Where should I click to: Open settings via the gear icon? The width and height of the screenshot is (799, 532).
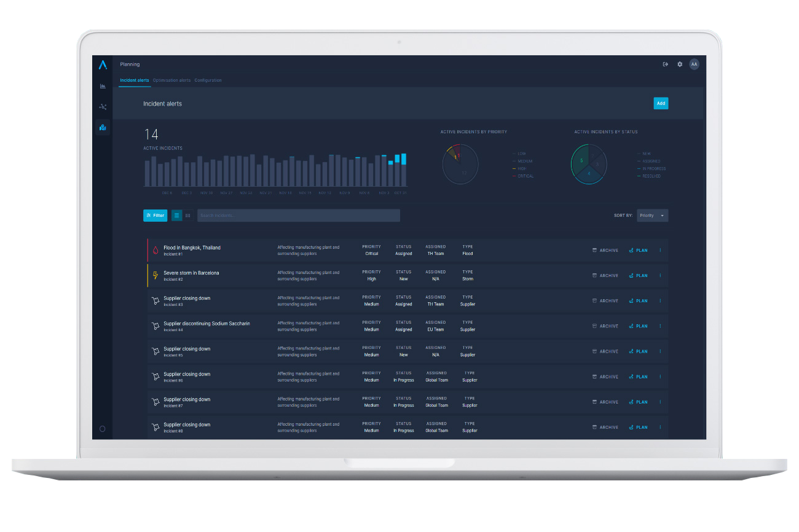(680, 65)
